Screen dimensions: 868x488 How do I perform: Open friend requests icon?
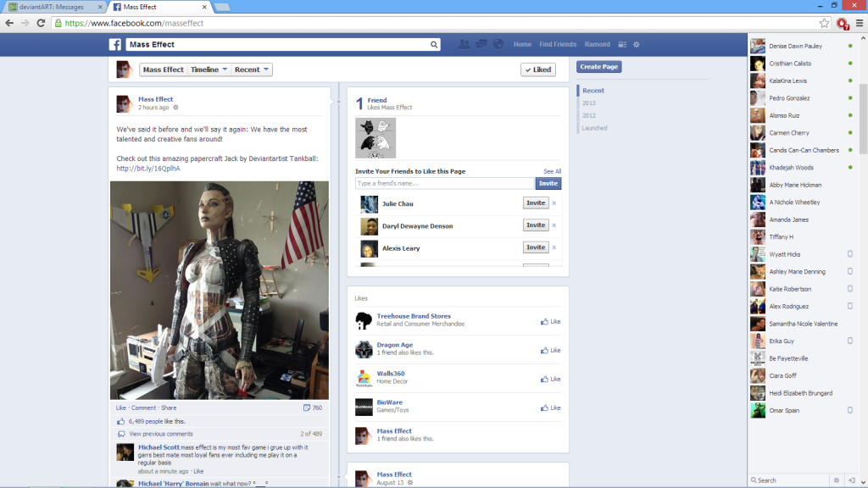tap(464, 44)
